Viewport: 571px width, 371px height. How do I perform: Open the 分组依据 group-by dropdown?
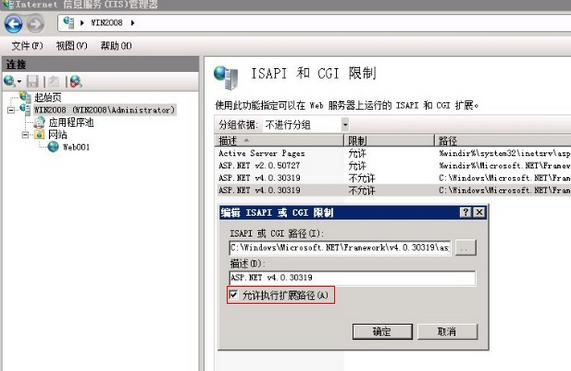(345, 125)
